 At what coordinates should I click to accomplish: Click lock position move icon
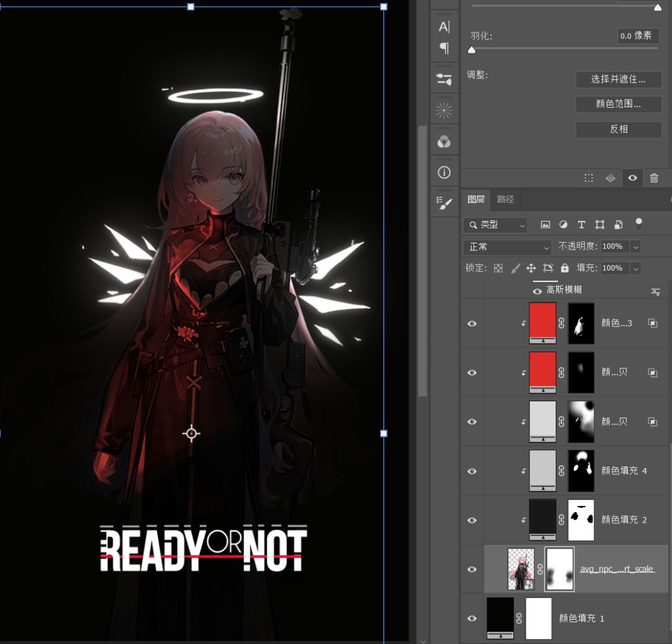pyautogui.click(x=531, y=268)
